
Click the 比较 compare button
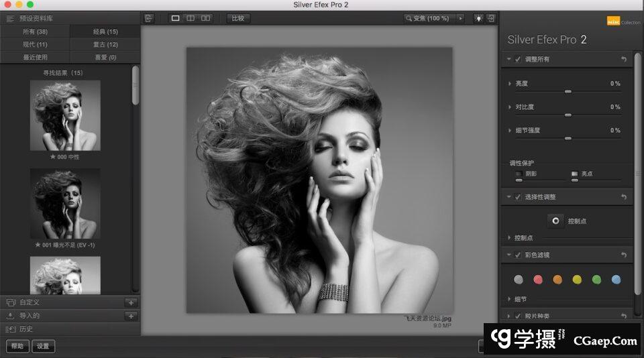pos(238,18)
